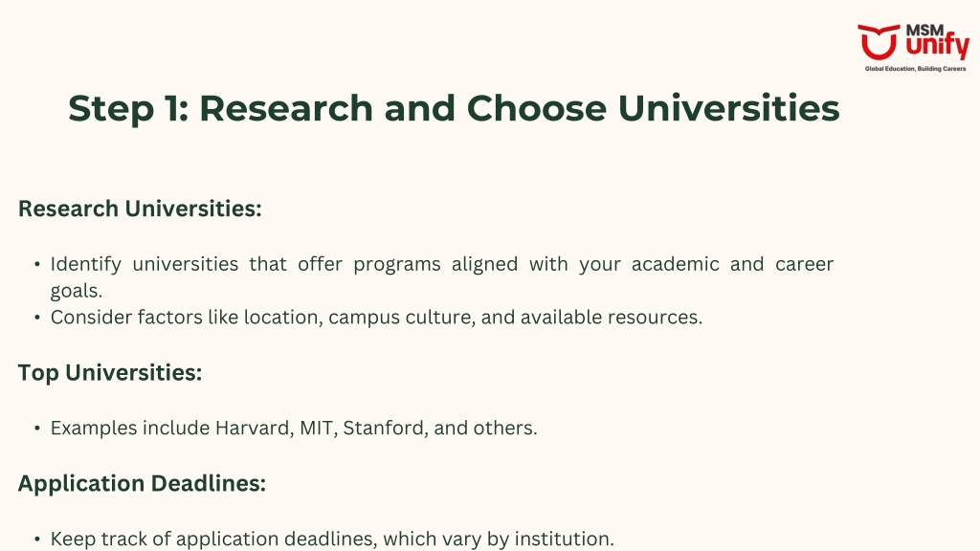
Task: Click the 'Top Universities:' heading
Action: coord(110,373)
